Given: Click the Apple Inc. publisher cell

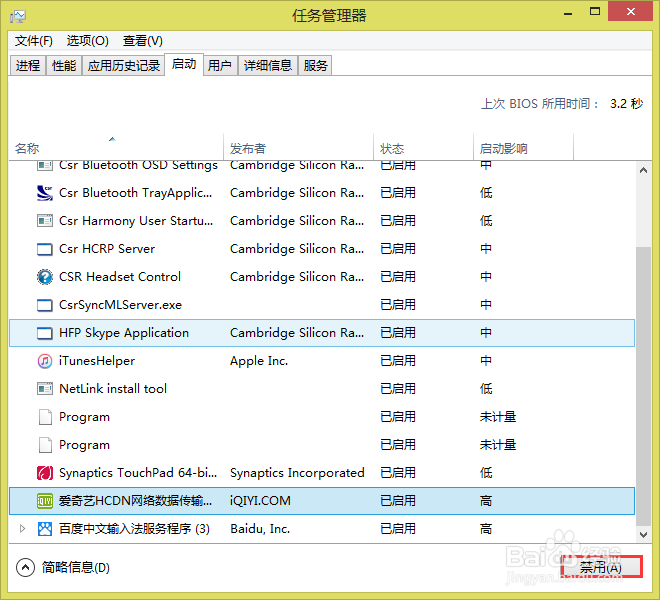Looking at the screenshot, I should point(259,361).
